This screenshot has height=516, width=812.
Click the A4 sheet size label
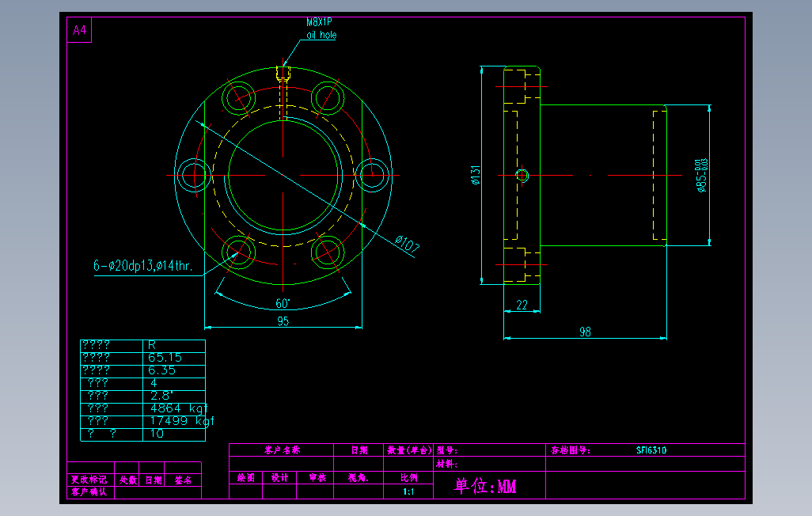(79, 30)
